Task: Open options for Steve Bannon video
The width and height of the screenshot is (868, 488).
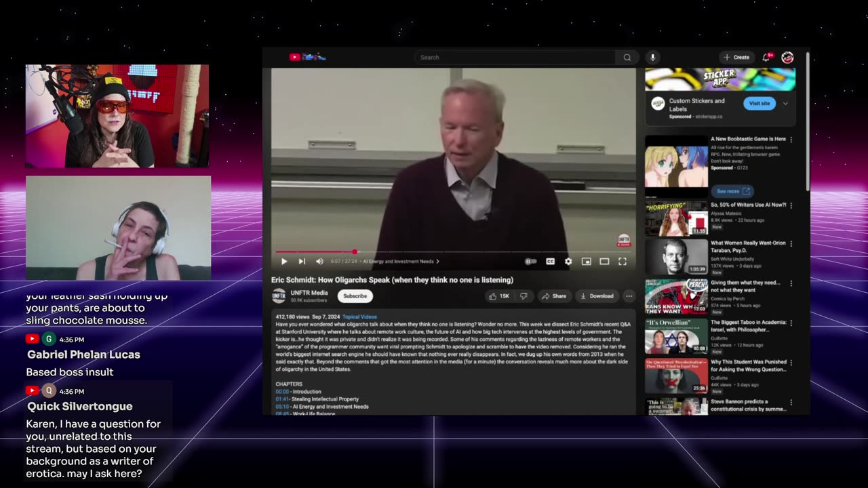Action: [791, 403]
